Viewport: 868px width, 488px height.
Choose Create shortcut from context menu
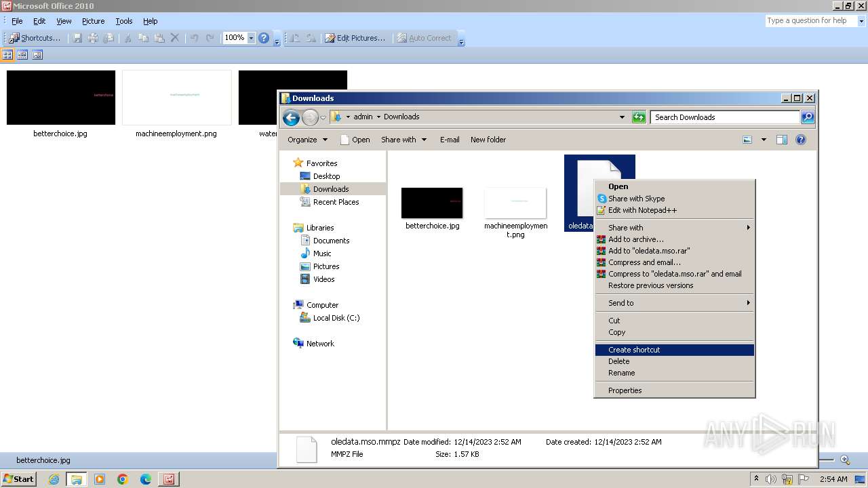[x=675, y=350]
